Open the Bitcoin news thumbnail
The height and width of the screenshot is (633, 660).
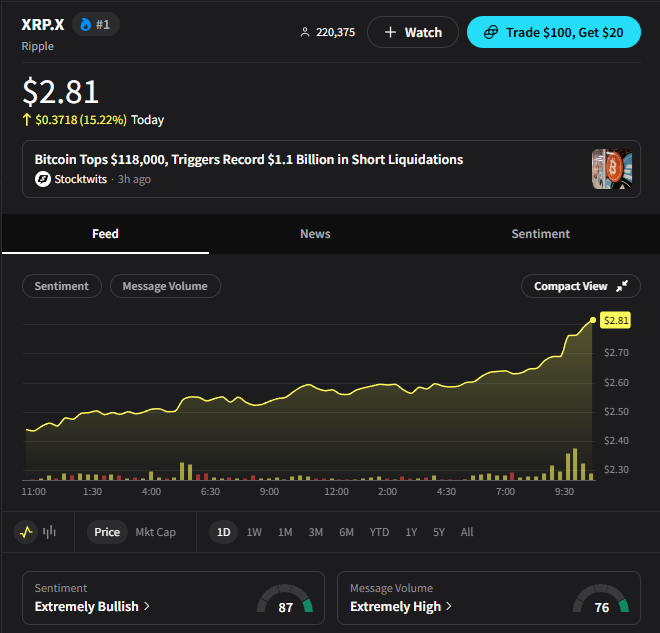[x=612, y=169]
